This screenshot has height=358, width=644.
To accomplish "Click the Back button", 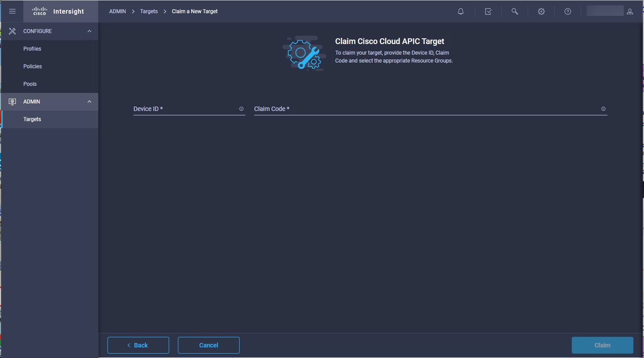I will click(138, 345).
